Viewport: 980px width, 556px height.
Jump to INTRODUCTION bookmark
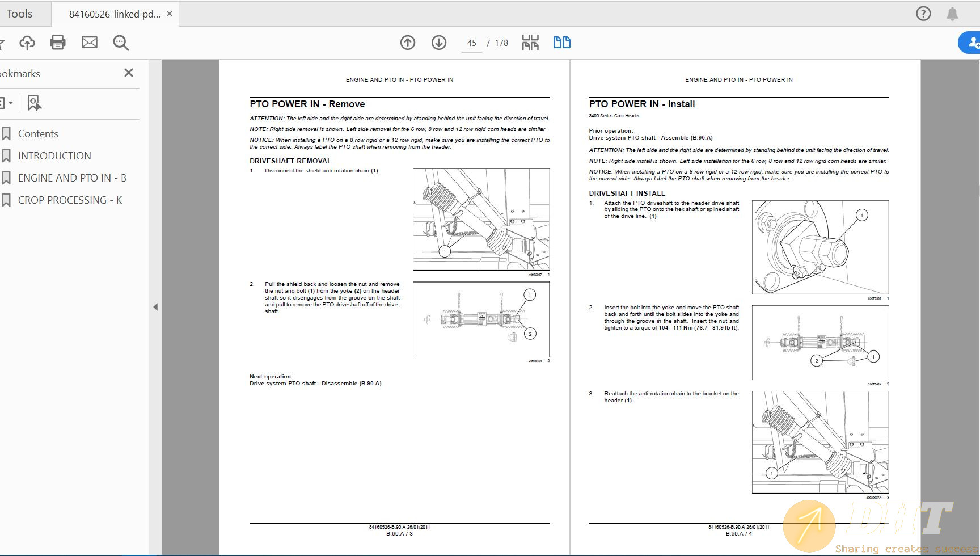(54, 156)
